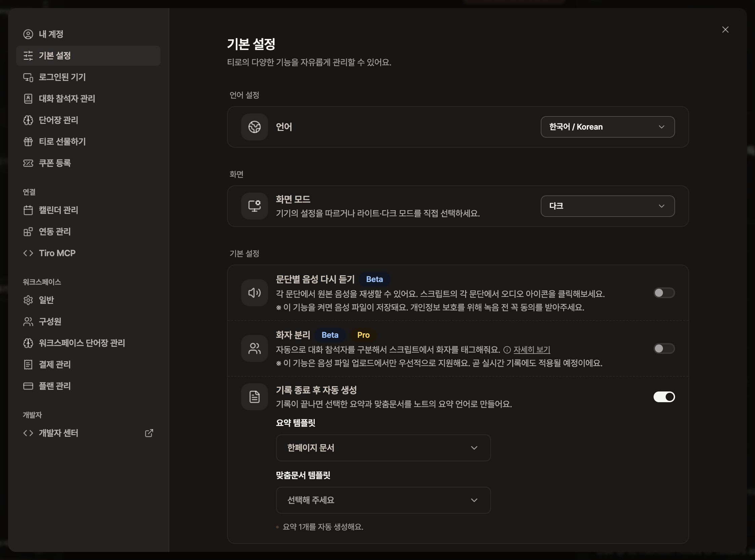Open 내 계정 in the sidebar
Viewport: 755px width, 560px height.
(x=88, y=34)
